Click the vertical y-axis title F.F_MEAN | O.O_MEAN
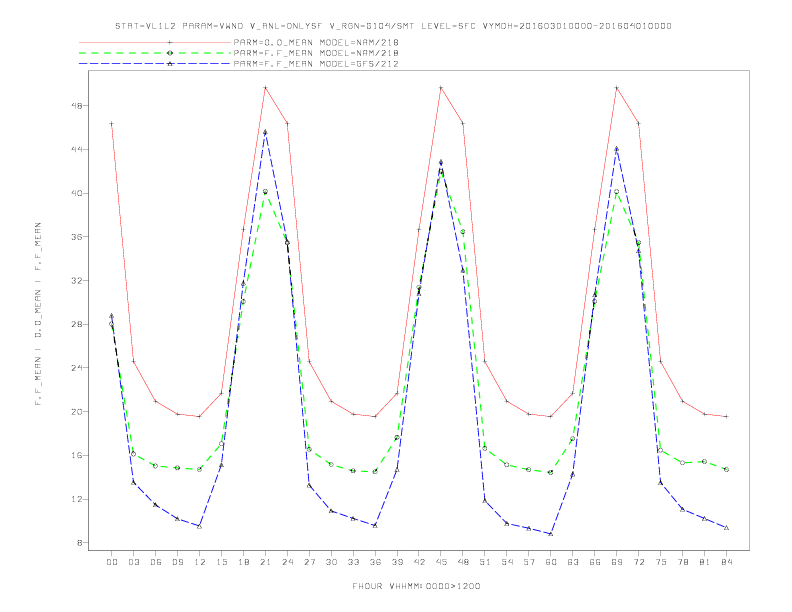The image size is (792, 612). coord(38,314)
